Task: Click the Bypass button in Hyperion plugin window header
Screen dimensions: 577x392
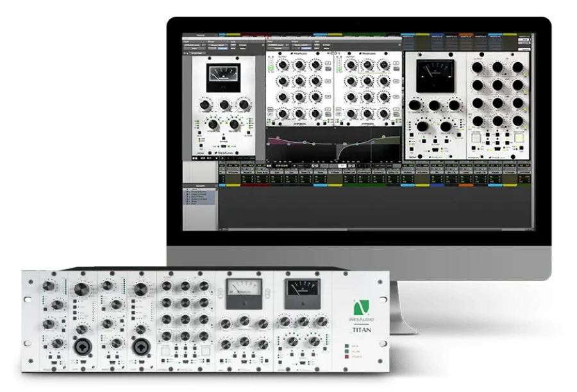Action: tap(326, 45)
